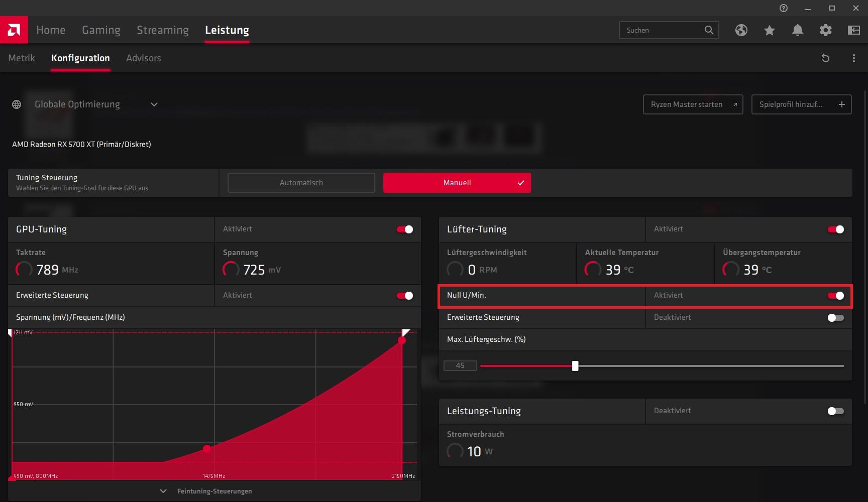Switch to the Advisors subtab
The height and width of the screenshot is (502, 868).
click(x=144, y=58)
